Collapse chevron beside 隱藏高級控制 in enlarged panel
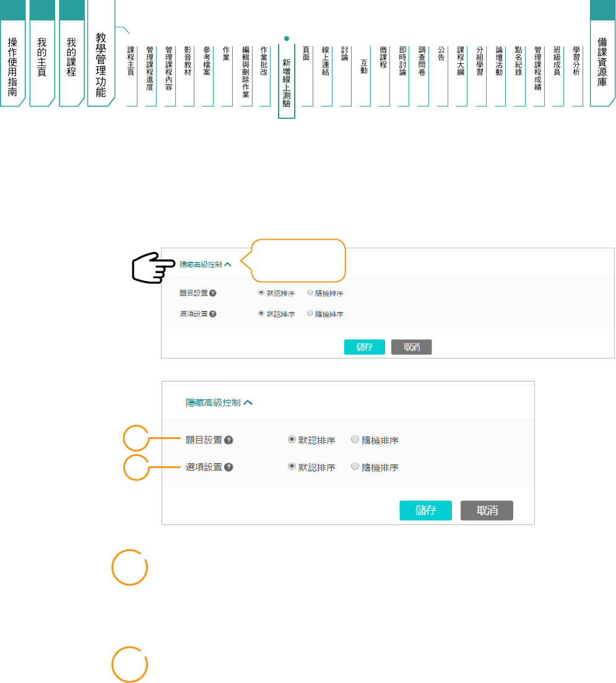The height and width of the screenshot is (683, 616). tap(248, 402)
